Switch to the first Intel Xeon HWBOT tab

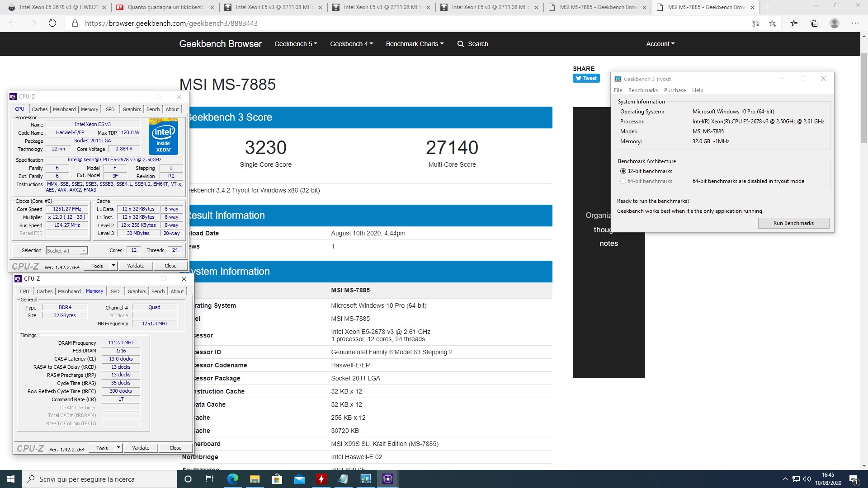[57, 7]
